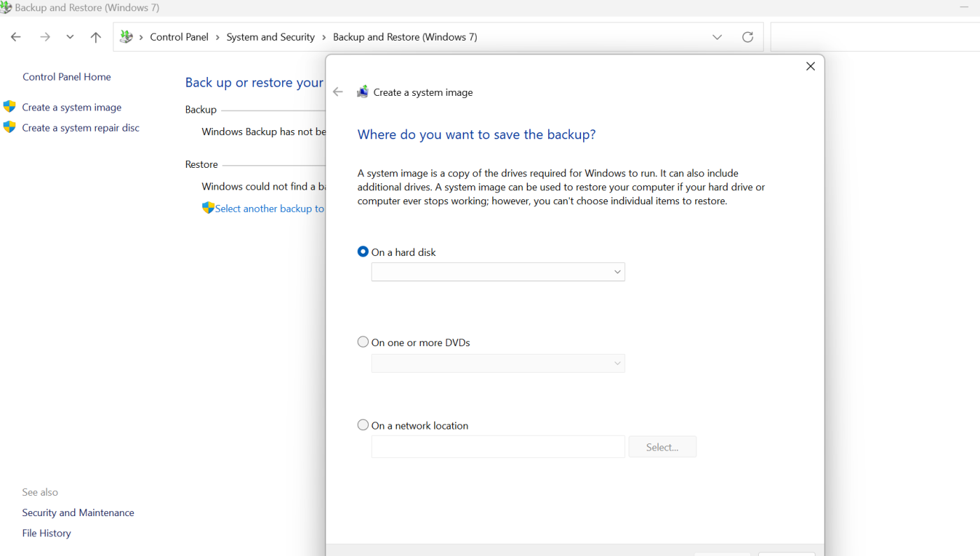Viewport: 980px width, 556px height.
Task: Click the Control Panel icon in the address bar
Action: [127, 36]
